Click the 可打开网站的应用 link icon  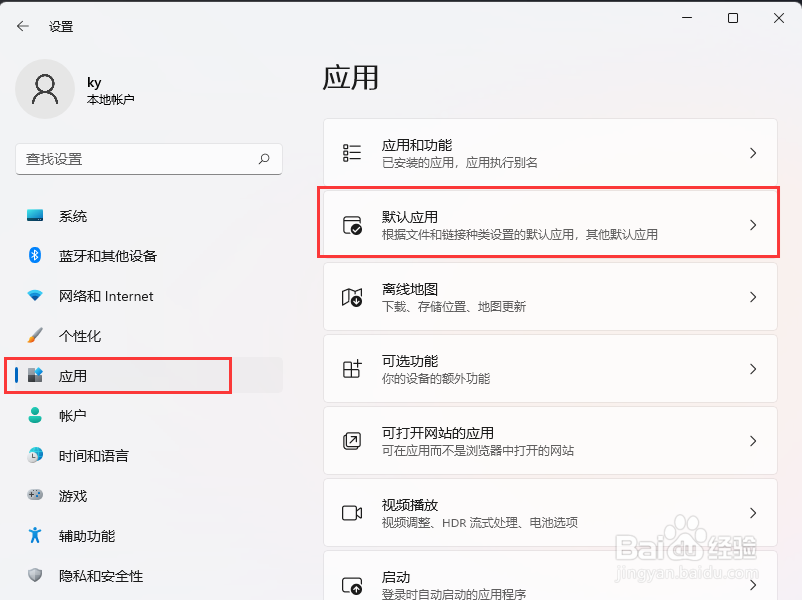point(352,441)
